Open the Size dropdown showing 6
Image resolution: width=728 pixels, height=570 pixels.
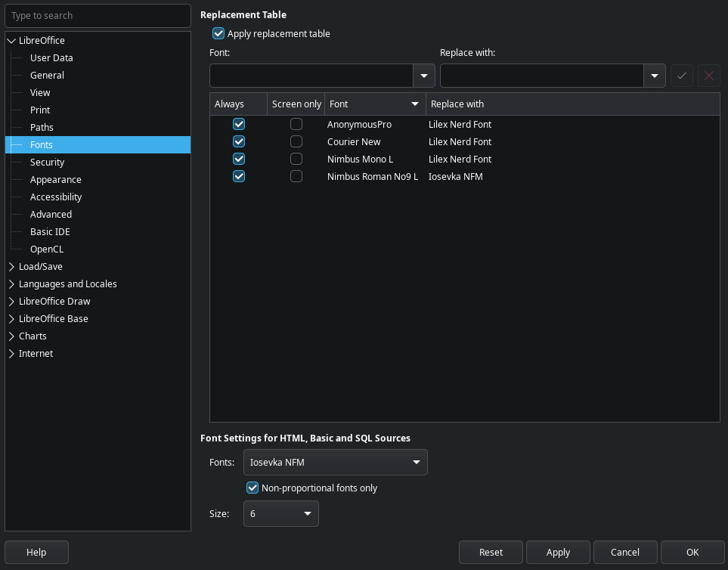[307, 514]
